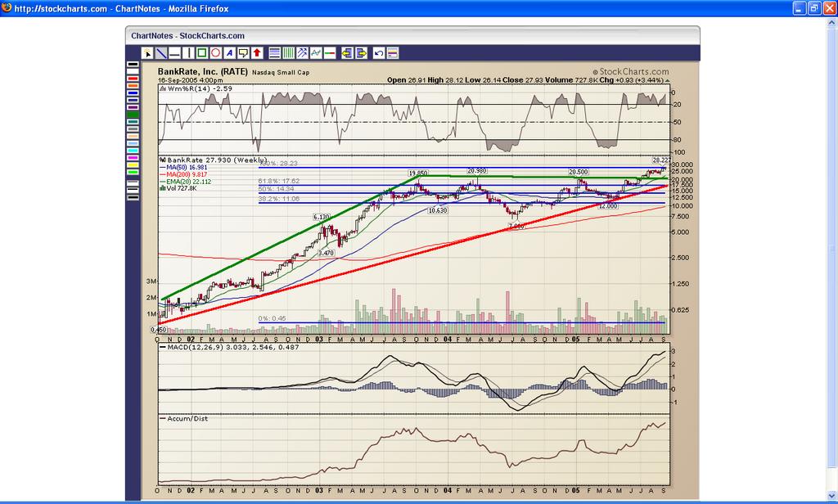The image size is (838, 504).
Task: Click the 38.2%: 11.06 Fibonacci label
Action: (x=279, y=199)
